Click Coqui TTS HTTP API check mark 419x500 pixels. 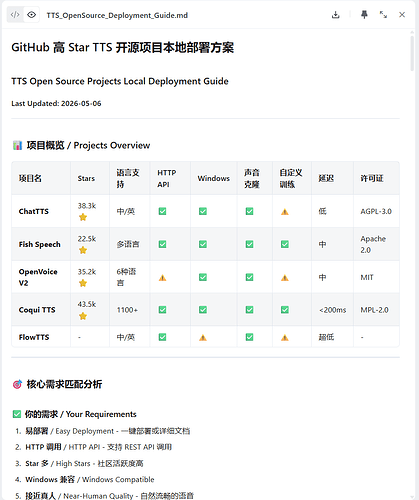click(x=162, y=310)
